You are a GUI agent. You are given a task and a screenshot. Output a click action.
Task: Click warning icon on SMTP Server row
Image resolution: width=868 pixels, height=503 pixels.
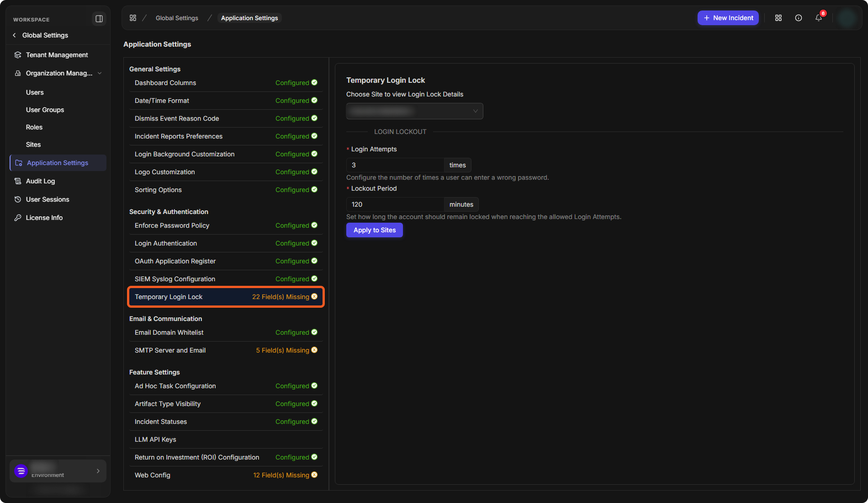click(314, 350)
